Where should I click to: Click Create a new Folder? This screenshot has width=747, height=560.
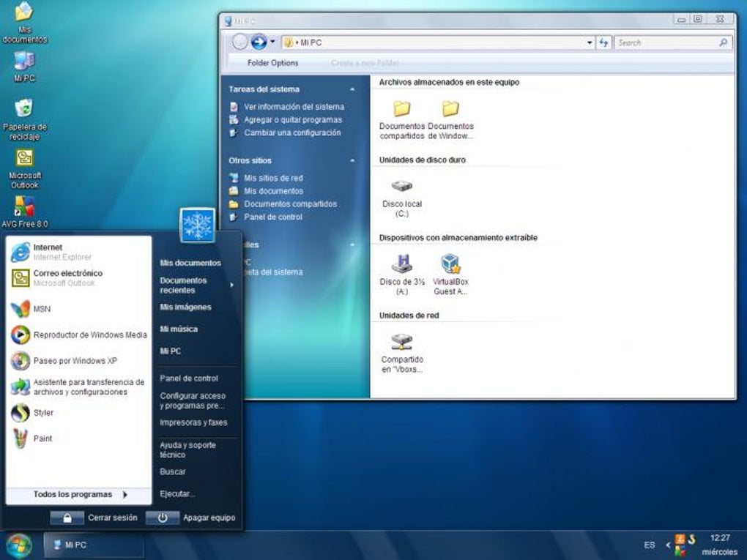pos(365,63)
